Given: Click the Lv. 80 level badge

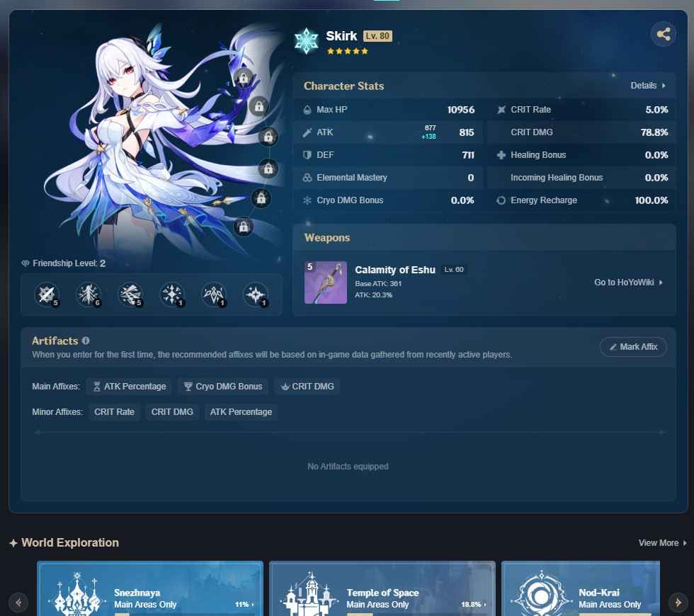Looking at the screenshot, I should [x=377, y=36].
